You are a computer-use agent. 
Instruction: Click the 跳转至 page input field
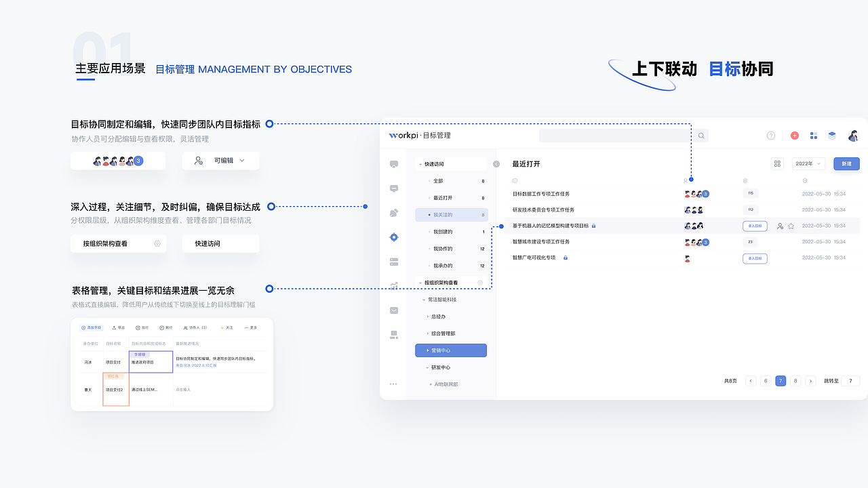pyautogui.click(x=851, y=380)
